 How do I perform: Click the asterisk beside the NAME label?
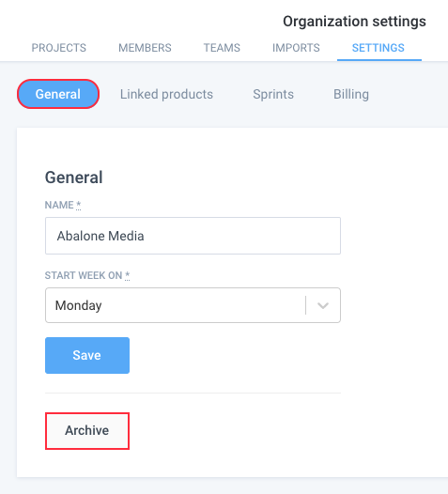coord(79,205)
